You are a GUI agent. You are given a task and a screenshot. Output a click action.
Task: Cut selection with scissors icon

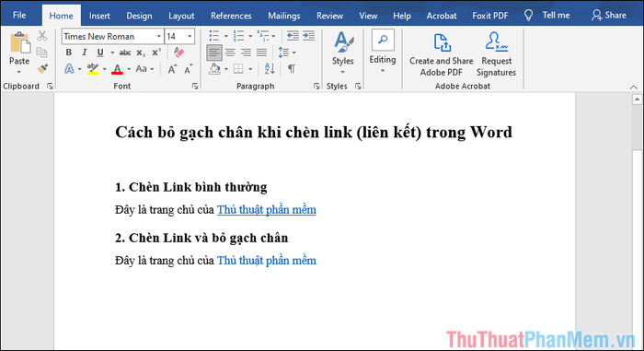42,36
